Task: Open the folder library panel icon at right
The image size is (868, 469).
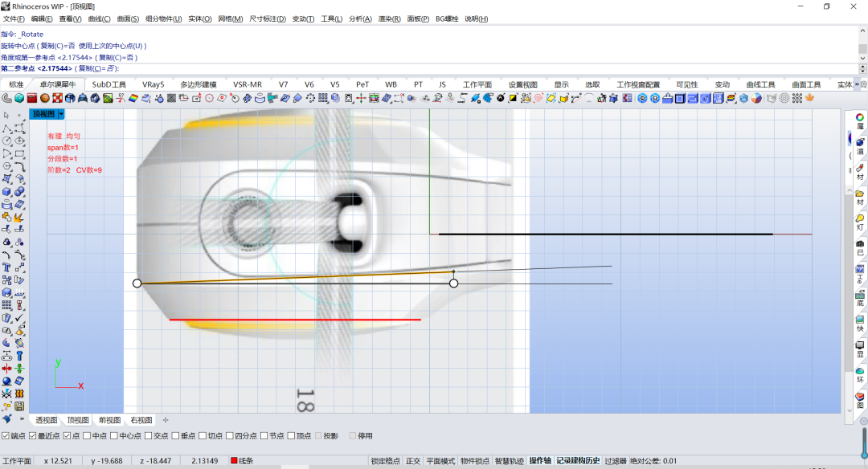Action: click(860, 194)
